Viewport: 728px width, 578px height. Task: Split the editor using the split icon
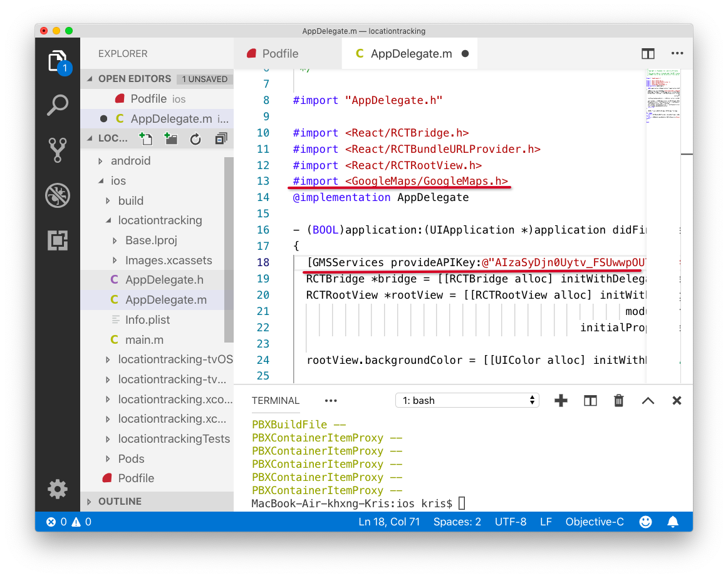648,54
